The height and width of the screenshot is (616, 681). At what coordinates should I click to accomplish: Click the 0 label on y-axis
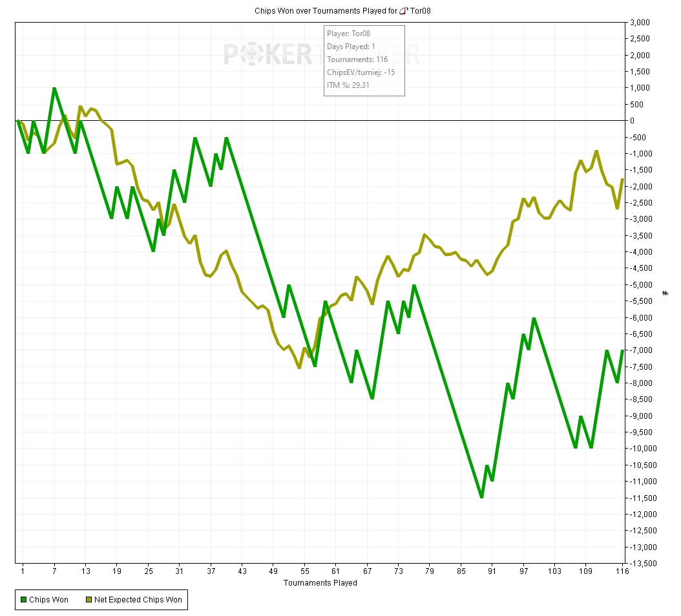(x=633, y=121)
